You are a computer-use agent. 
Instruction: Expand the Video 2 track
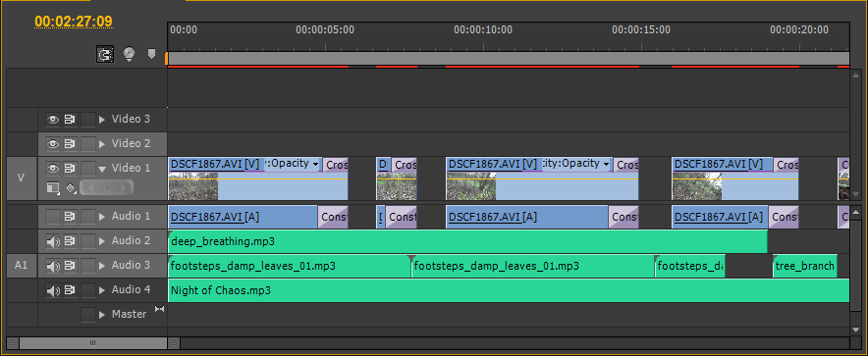[x=102, y=144]
